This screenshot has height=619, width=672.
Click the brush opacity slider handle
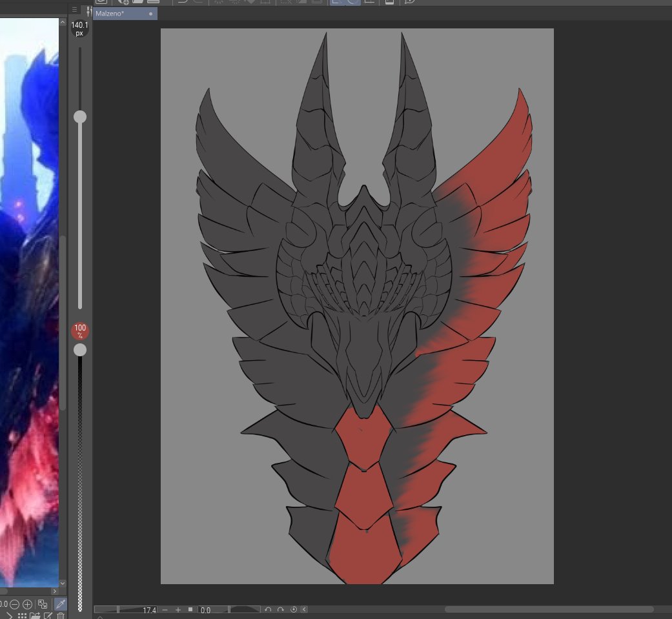tap(80, 350)
